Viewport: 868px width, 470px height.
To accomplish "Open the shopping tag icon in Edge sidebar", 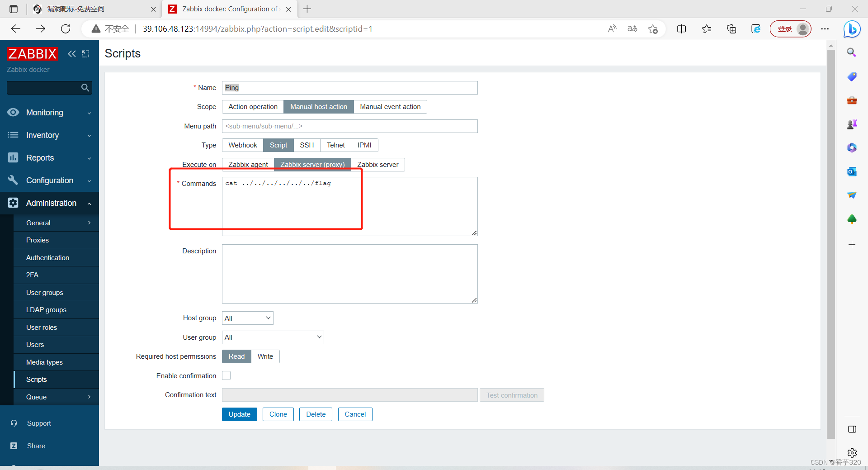I will pyautogui.click(x=852, y=76).
